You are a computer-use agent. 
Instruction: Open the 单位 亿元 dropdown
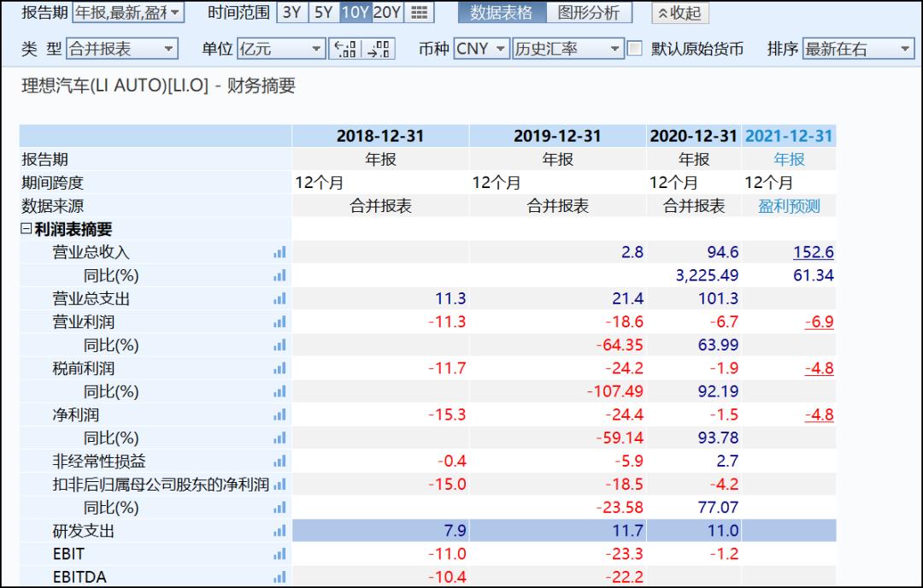click(x=281, y=49)
